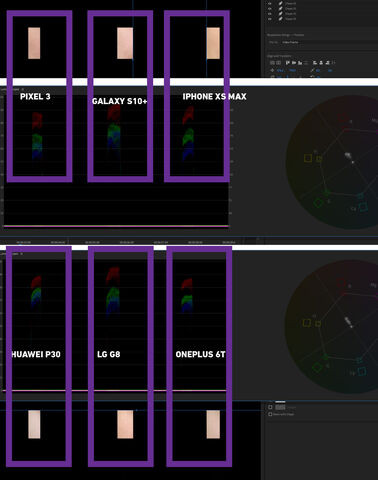Click the second blue Position value
Viewport: 378px width, 480px height.
292,70
